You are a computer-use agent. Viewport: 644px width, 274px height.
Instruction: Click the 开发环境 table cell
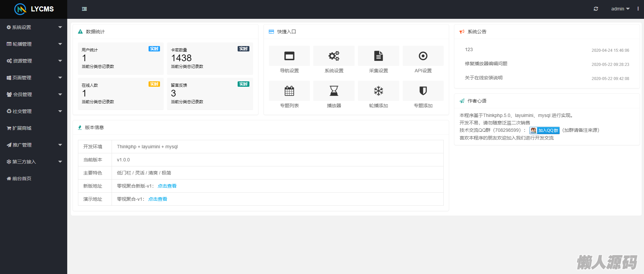tap(95, 147)
